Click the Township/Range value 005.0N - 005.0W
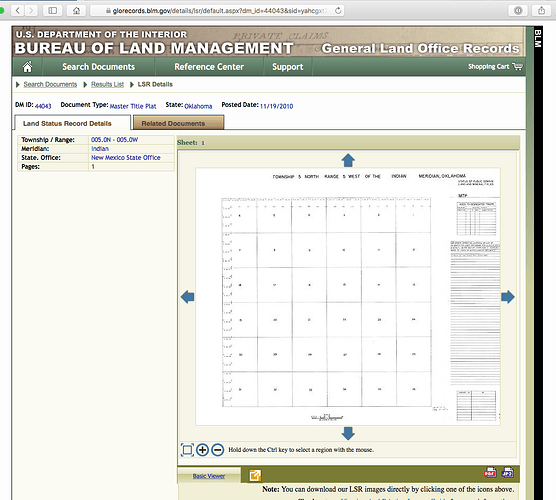 [115, 140]
